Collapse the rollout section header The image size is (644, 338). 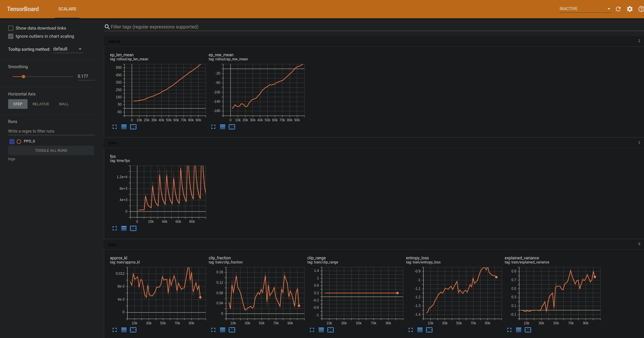(114, 41)
